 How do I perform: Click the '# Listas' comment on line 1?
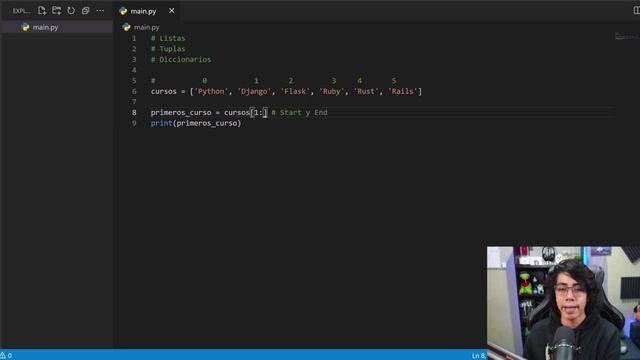pyautogui.click(x=168, y=38)
